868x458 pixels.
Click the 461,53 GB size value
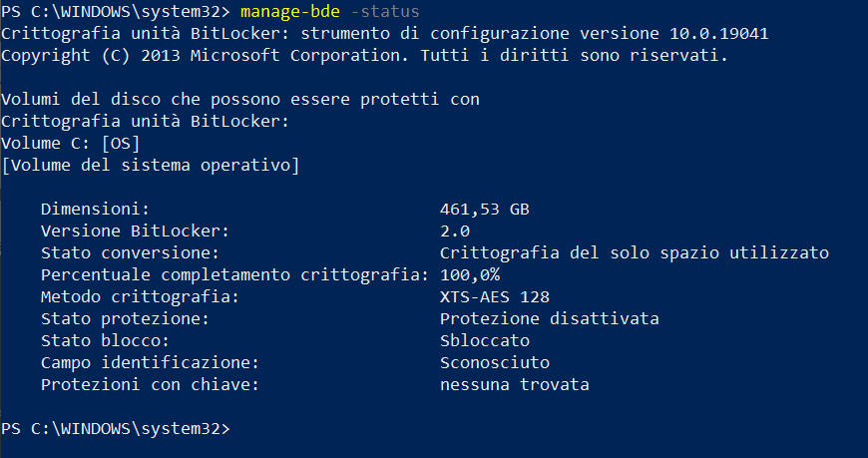[x=484, y=209]
